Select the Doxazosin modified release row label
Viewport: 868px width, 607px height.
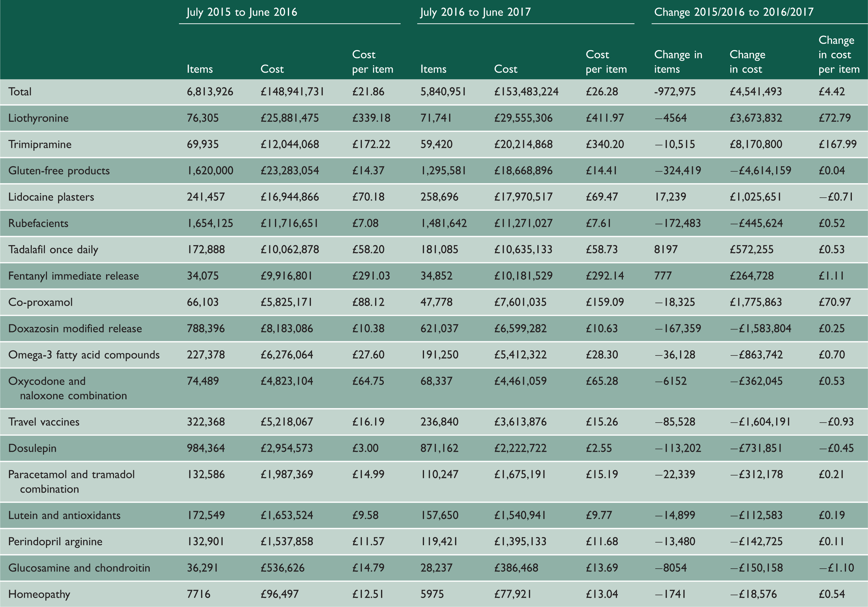(x=75, y=328)
